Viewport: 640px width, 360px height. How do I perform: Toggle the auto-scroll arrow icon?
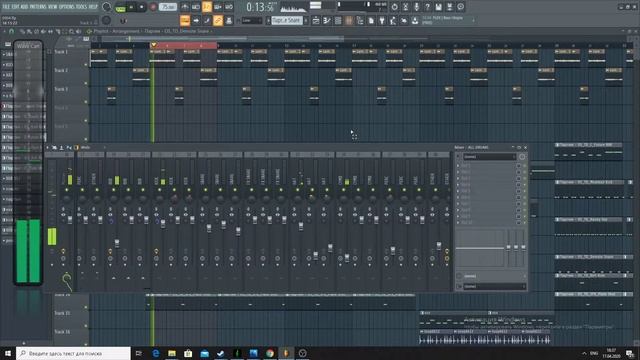196,20
